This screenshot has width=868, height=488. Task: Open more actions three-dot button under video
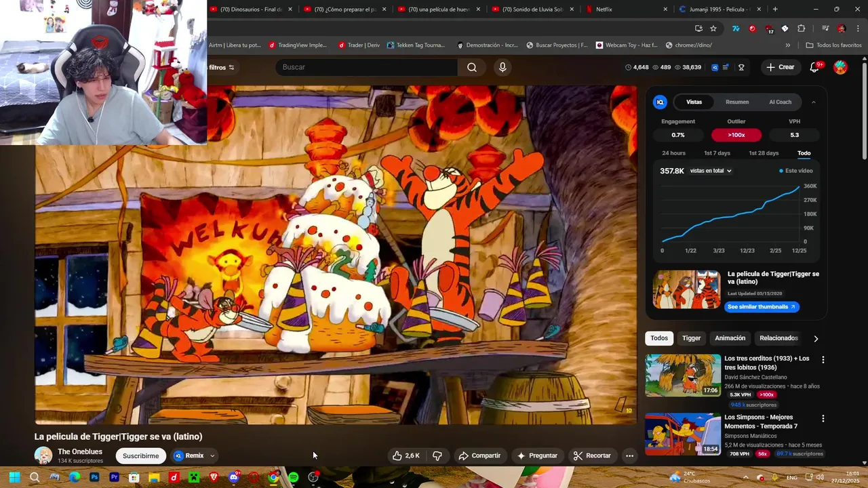pyautogui.click(x=629, y=455)
